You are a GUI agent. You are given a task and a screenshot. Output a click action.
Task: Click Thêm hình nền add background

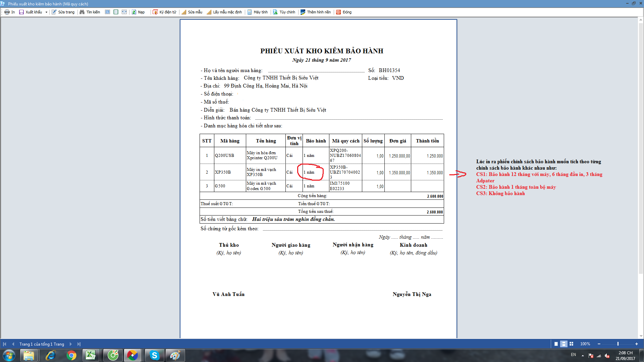315,12
